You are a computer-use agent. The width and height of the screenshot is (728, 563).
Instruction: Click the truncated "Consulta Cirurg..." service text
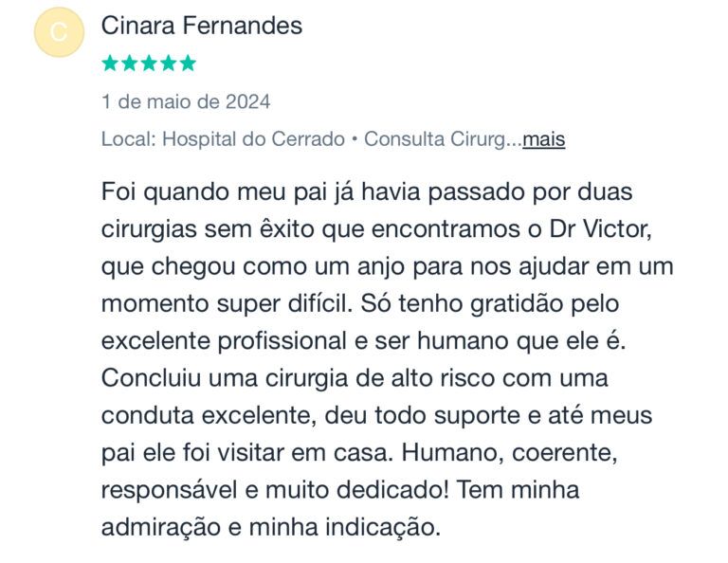[x=443, y=138]
